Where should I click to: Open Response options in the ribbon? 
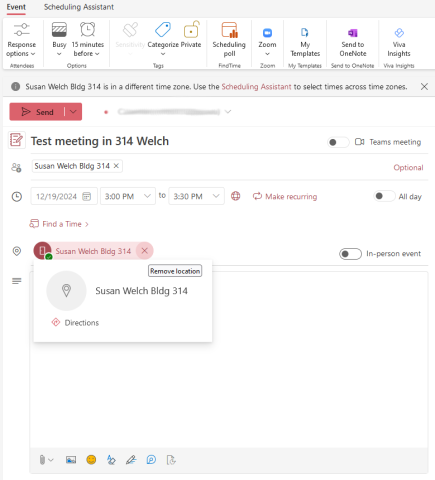point(22,40)
